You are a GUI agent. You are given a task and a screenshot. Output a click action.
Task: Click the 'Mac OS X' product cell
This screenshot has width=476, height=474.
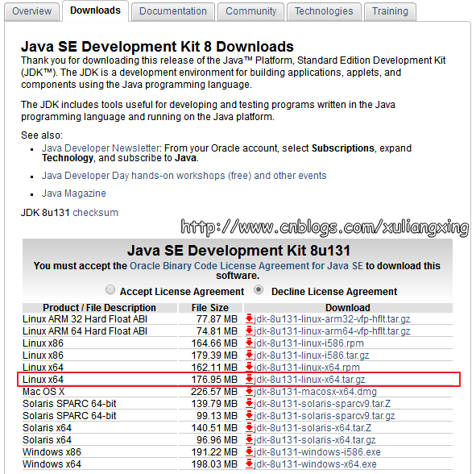coord(100,392)
